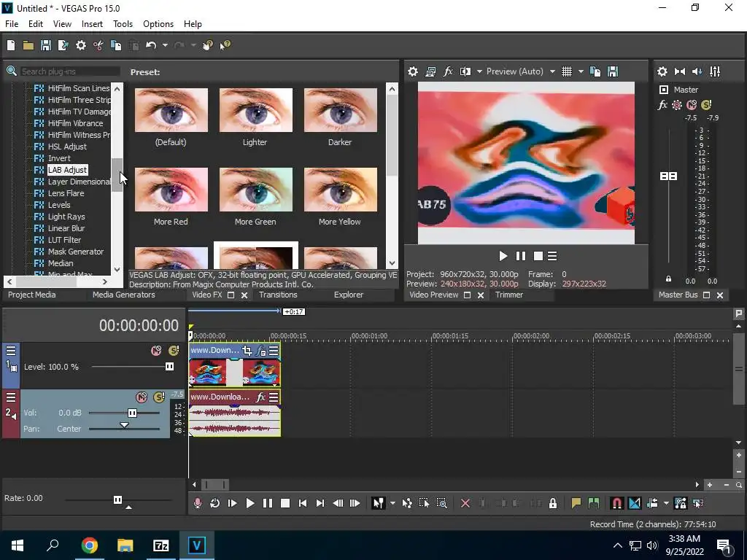This screenshot has height=560, width=747.
Task: Switch to the Transitions tab
Action: [278, 295]
